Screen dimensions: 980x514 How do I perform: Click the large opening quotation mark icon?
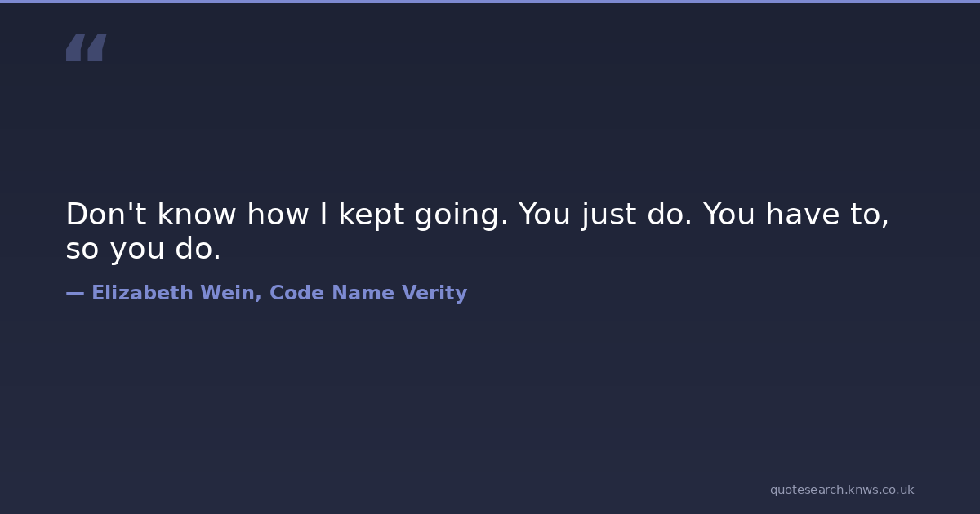(86, 48)
